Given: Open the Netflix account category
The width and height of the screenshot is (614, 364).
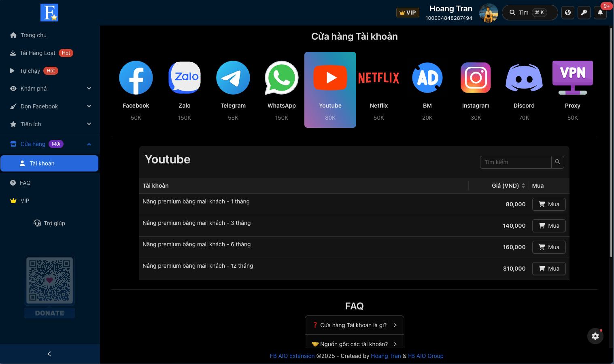Looking at the screenshot, I should pos(379,90).
